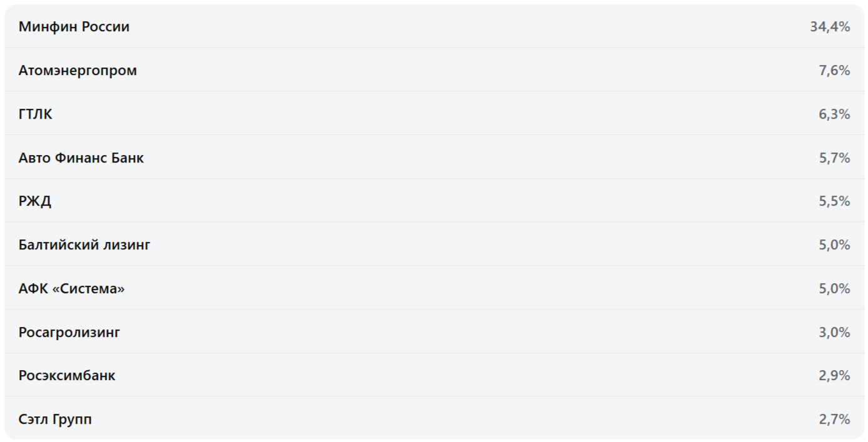Click the Сэтл Групп issuer name
The image size is (868, 442).
pos(55,419)
